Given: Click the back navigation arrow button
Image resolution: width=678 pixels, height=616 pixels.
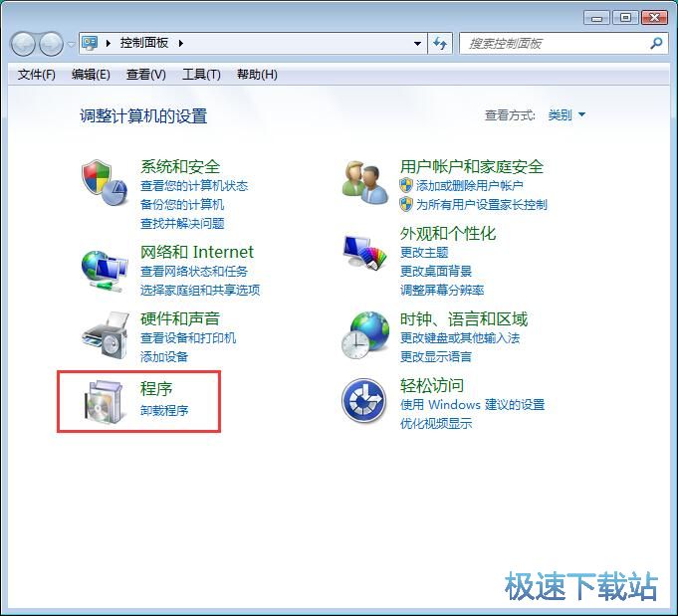Looking at the screenshot, I should click(23, 44).
